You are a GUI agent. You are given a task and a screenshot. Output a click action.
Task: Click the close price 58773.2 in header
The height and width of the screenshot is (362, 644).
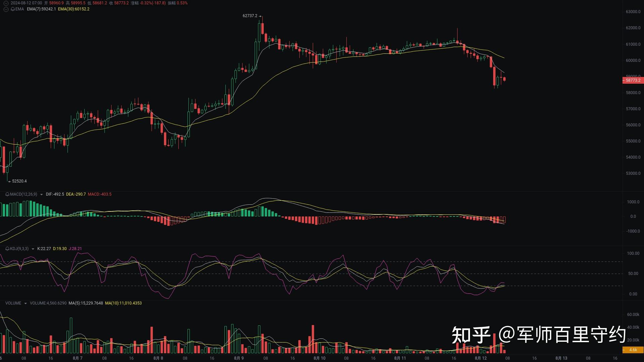point(121,3)
